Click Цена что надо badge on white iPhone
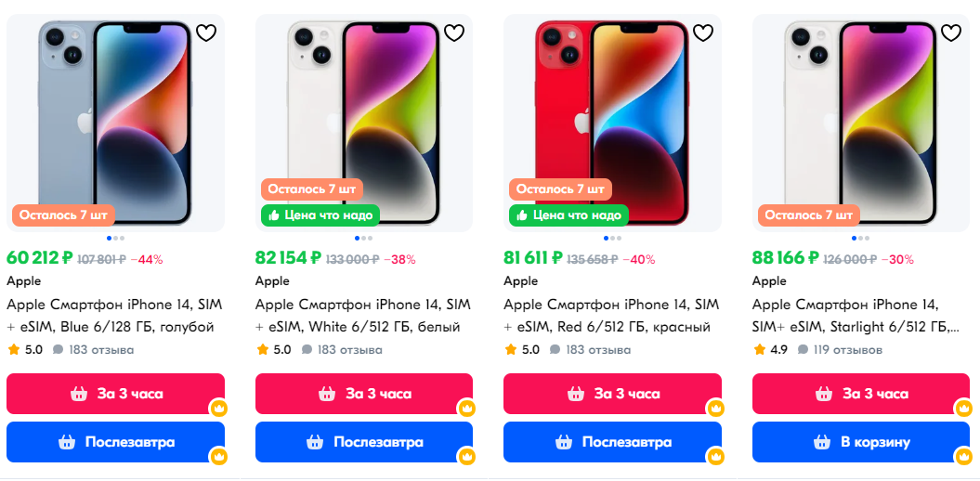This screenshot has height=481, width=980. [x=320, y=215]
